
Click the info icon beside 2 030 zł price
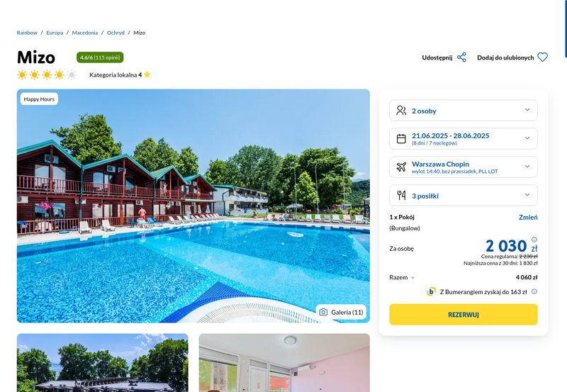tap(534, 240)
